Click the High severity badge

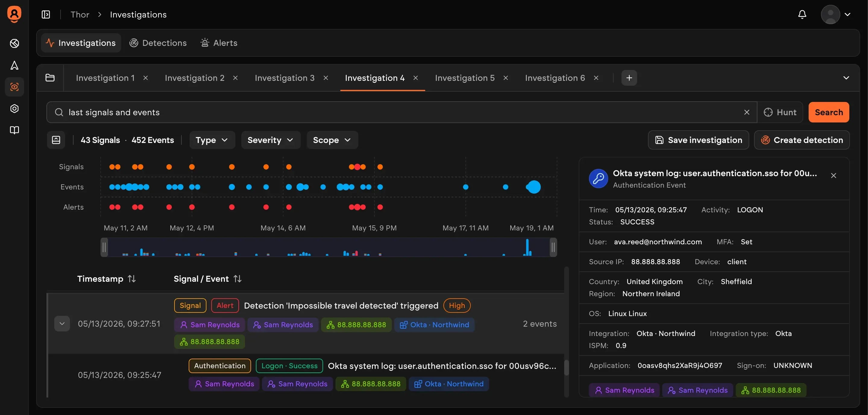pyautogui.click(x=457, y=306)
